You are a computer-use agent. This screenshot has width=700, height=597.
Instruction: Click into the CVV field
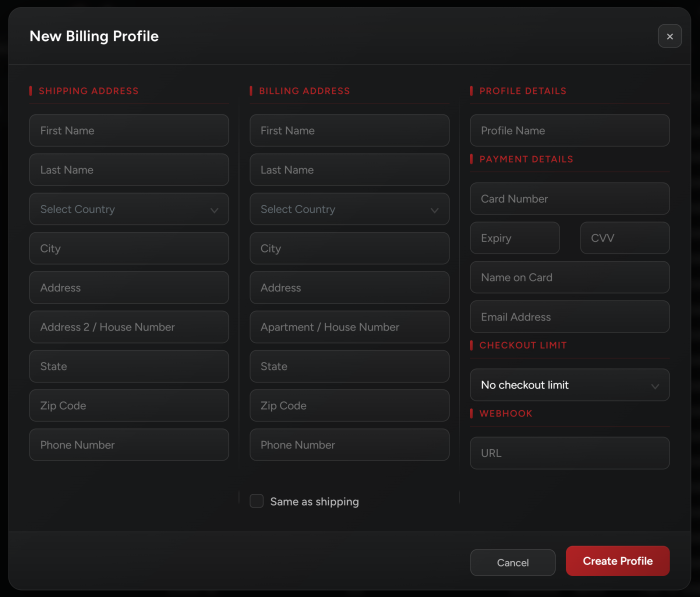tap(624, 238)
